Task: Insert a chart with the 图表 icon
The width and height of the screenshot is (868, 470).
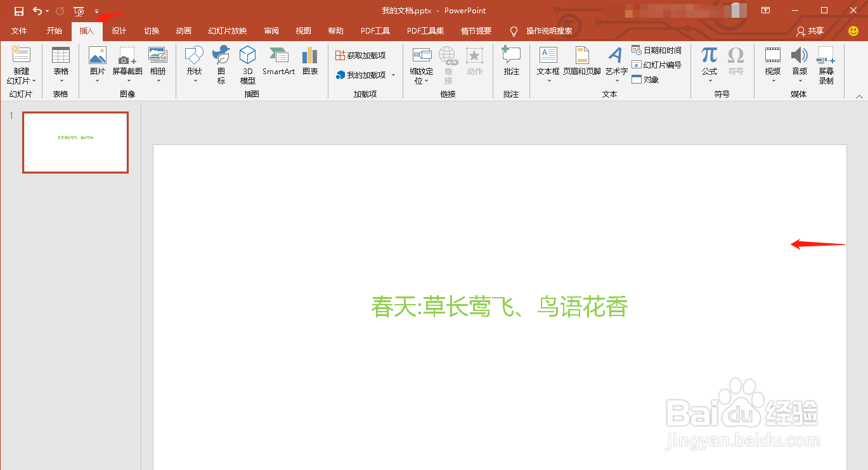Action: click(x=309, y=60)
